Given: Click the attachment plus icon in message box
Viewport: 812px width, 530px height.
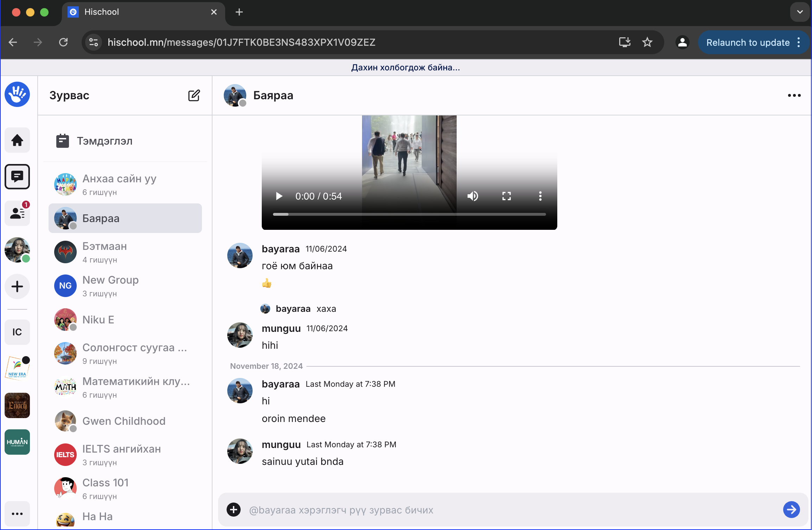Looking at the screenshot, I should [x=234, y=510].
